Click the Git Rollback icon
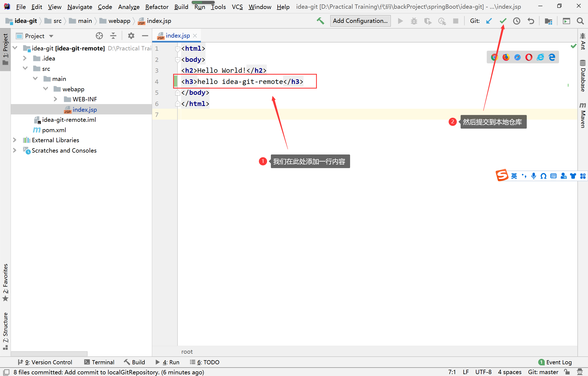 tap(531, 21)
